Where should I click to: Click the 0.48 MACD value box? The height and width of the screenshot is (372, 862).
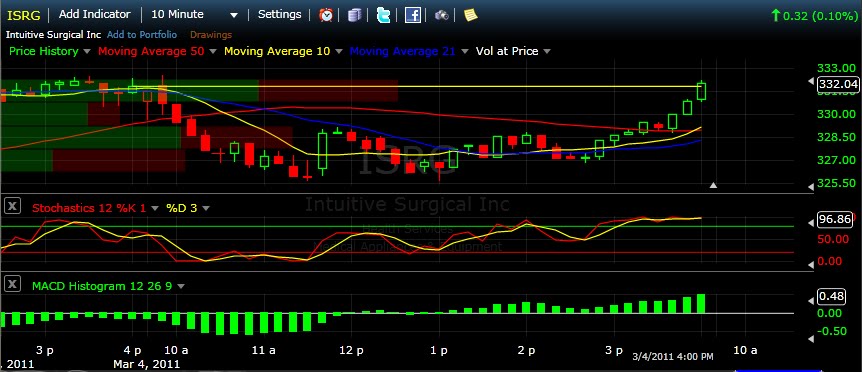[x=831, y=297]
